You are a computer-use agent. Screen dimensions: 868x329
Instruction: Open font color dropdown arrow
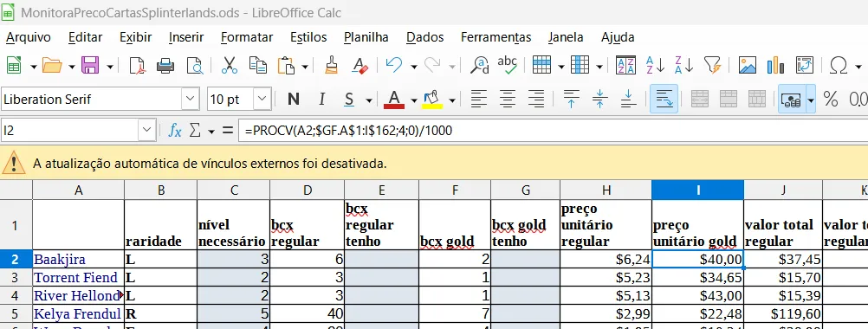[x=413, y=100]
